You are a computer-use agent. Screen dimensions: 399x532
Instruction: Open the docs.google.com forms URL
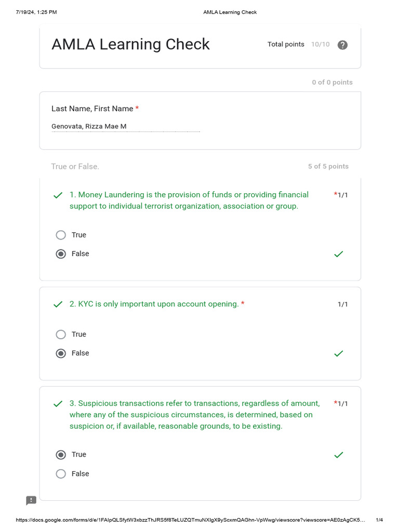tap(191, 520)
